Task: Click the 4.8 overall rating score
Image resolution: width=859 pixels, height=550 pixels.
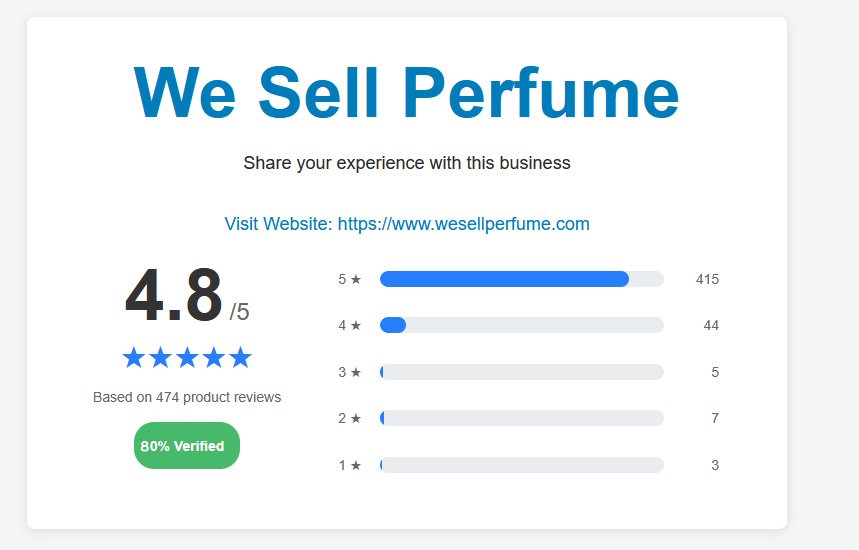Action: click(174, 297)
